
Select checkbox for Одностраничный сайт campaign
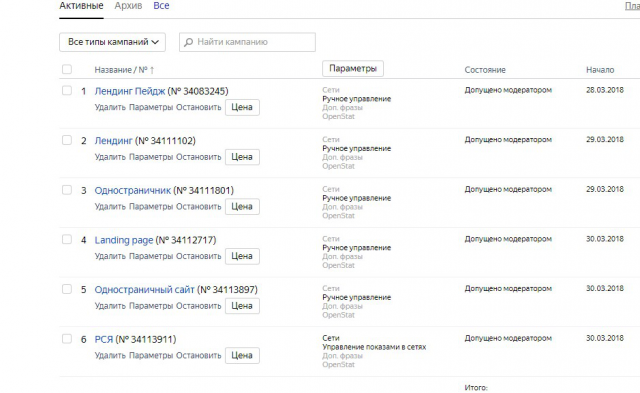(x=67, y=289)
